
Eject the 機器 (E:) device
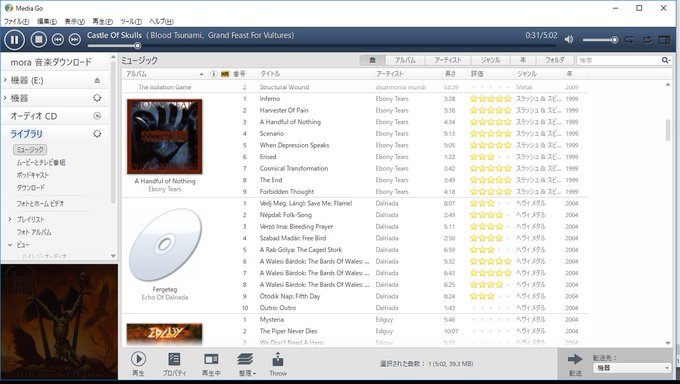(97, 80)
